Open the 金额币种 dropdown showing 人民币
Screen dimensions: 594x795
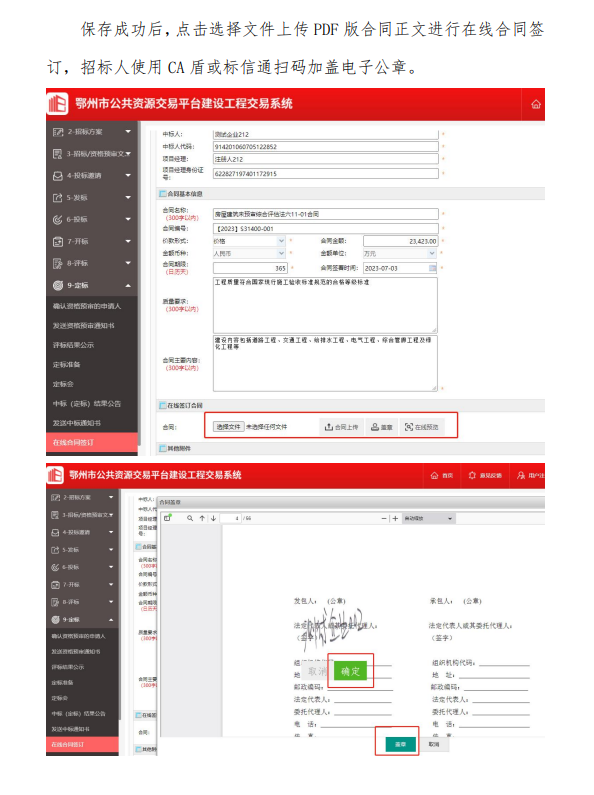249,253
